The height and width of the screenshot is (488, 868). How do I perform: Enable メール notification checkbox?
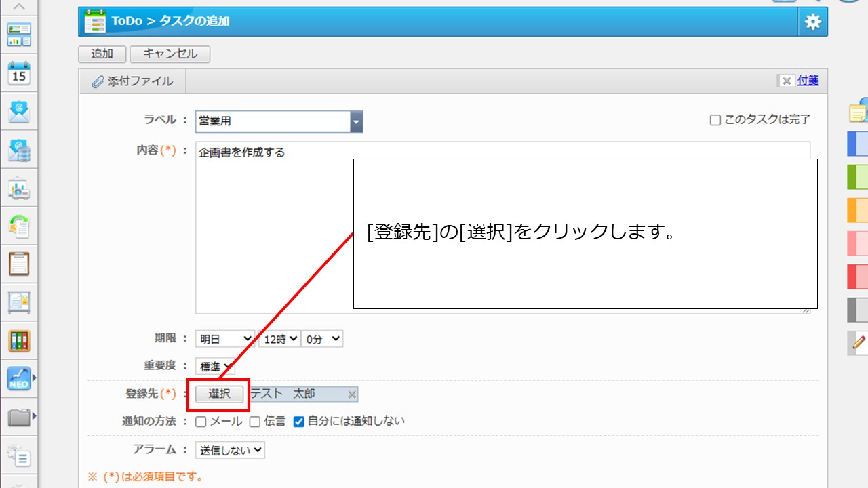pyautogui.click(x=201, y=422)
